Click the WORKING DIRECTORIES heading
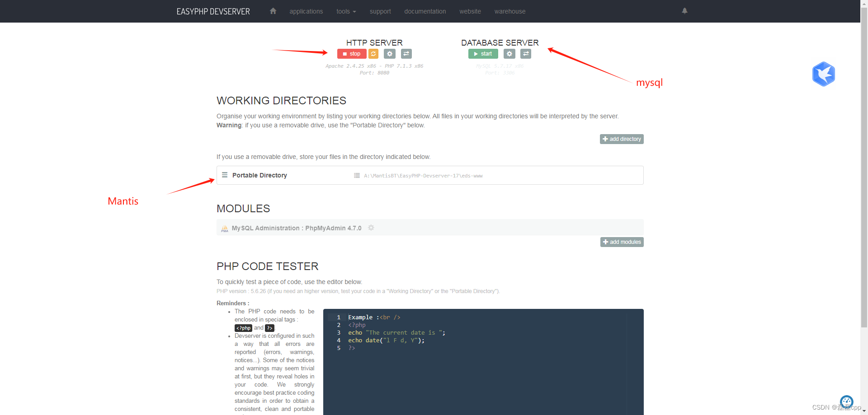The image size is (868, 415). pos(281,100)
